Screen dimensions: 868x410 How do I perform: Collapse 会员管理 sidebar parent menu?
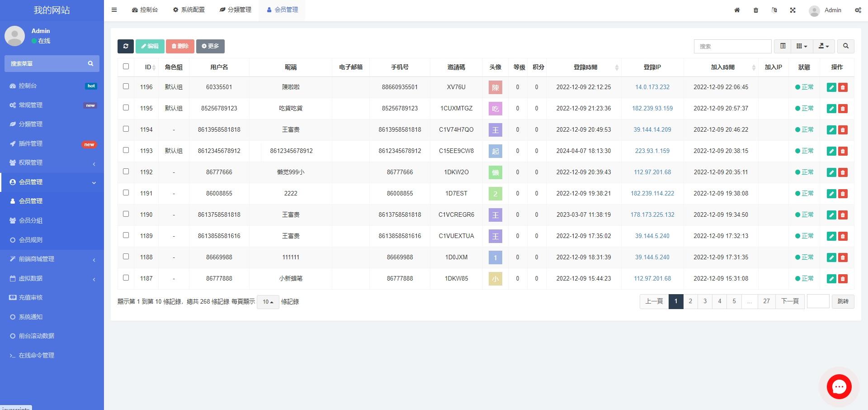click(x=52, y=182)
